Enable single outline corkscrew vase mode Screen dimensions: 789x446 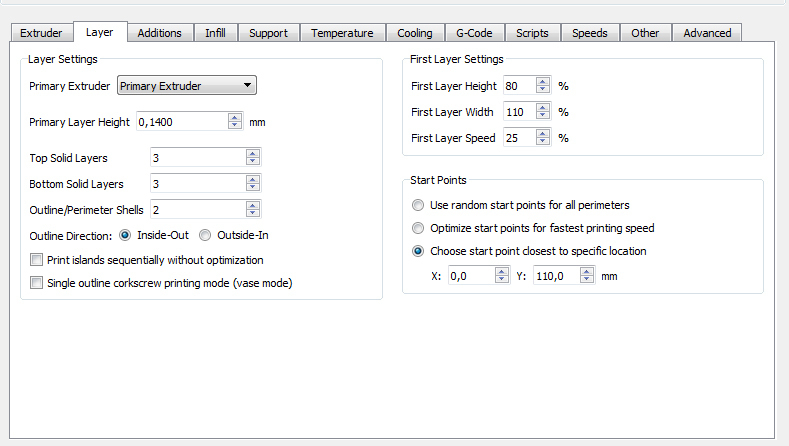click(x=37, y=283)
